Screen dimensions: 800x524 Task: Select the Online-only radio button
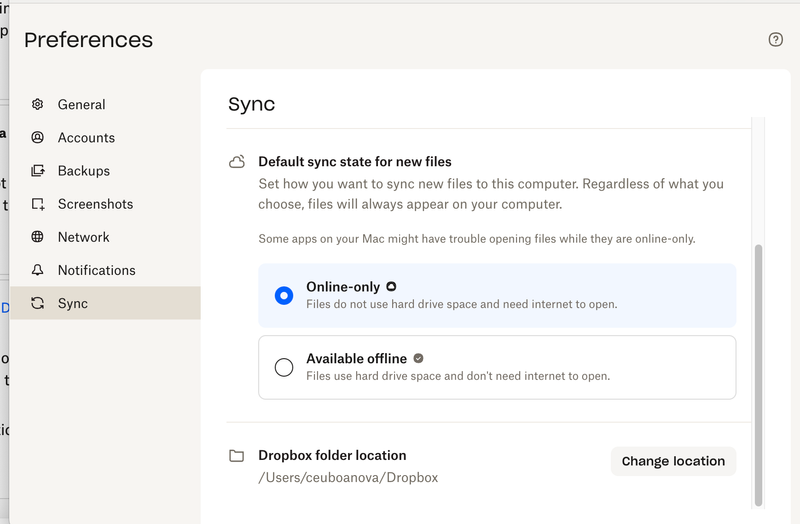click(284, 296)
